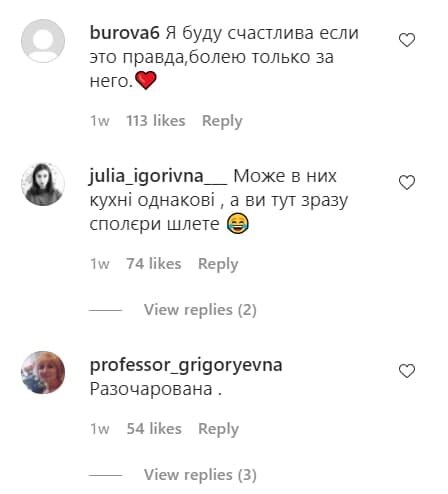
Task: Open julia_igorivna__'s profile photo
Action: pyautogui.click(x=43, y=184)
